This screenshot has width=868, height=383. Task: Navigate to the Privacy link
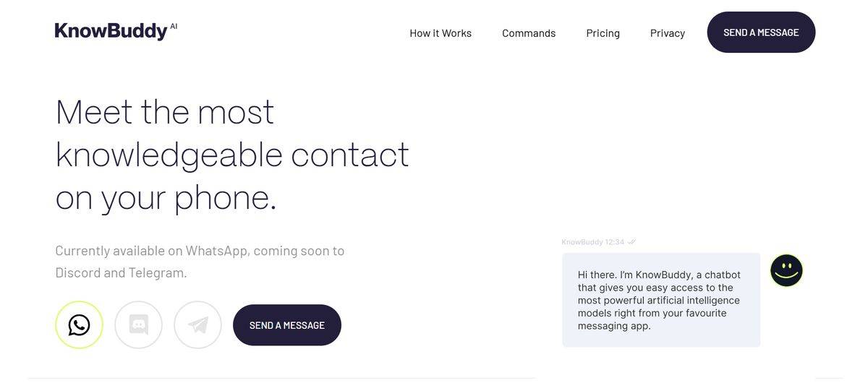(x=667, y=33)
